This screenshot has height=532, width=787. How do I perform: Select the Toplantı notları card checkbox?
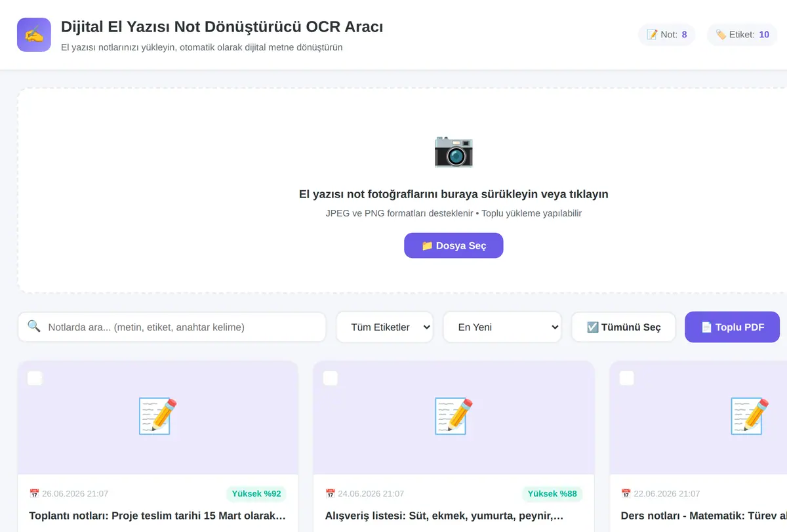35,378
